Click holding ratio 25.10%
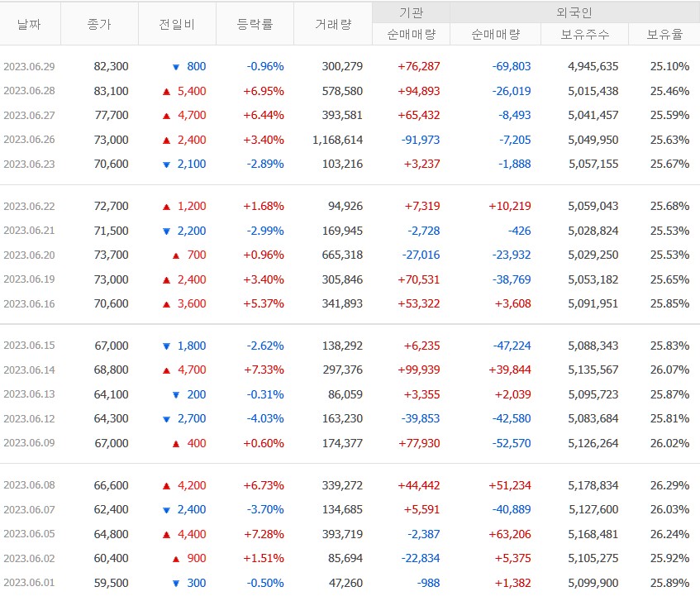The width and height of the screenshot is (700, 601). click(669, 66)
